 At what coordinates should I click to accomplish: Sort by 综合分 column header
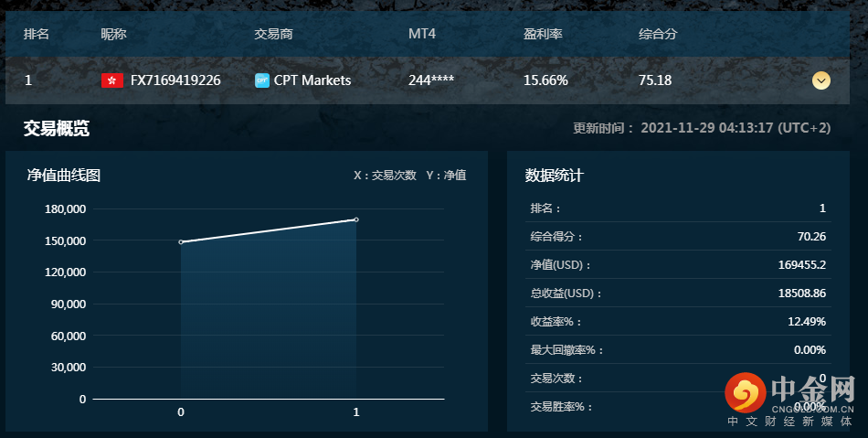pos(658,34)
